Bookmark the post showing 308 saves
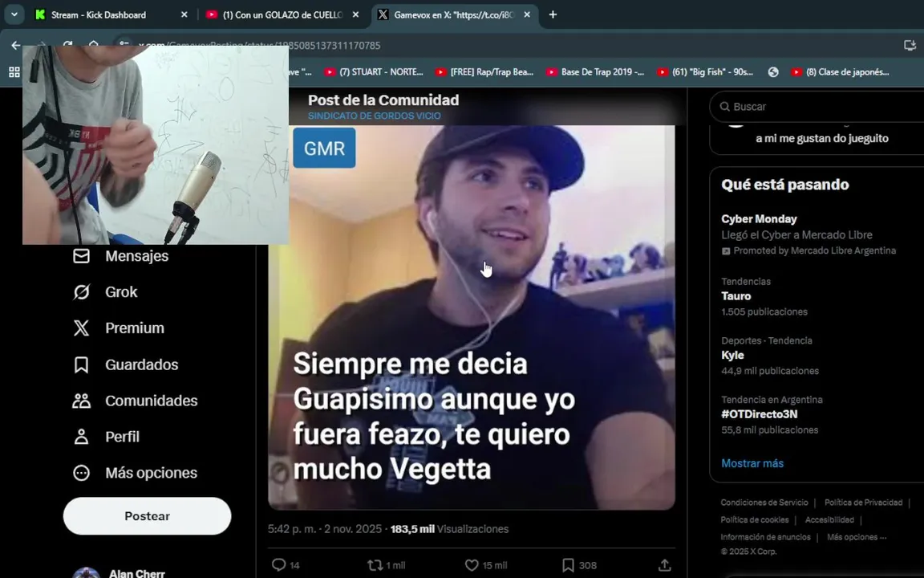The width and height of the screenshot is (924, 578). (568, 565)
